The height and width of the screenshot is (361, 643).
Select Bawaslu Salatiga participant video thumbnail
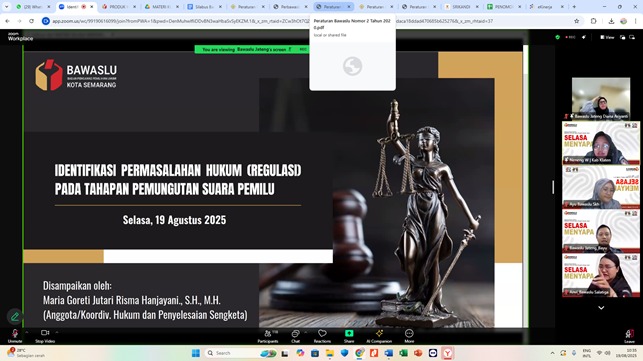601,275
